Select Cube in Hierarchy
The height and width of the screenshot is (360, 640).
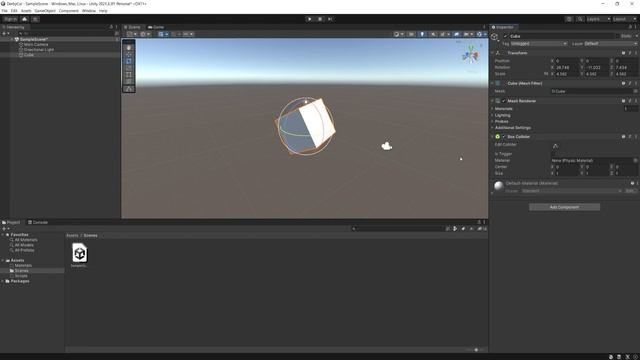click(x=29, y=55)
